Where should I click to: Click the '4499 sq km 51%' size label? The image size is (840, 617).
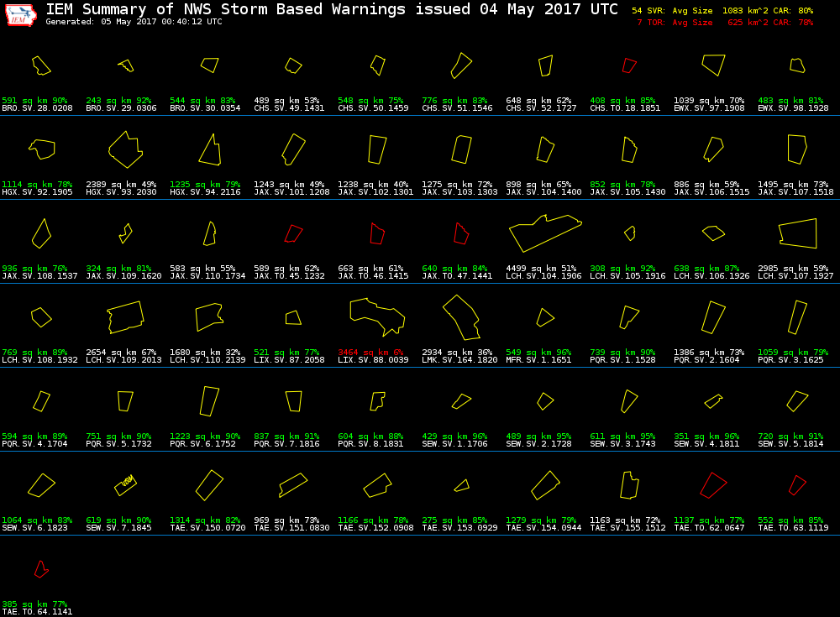(541, 269)
